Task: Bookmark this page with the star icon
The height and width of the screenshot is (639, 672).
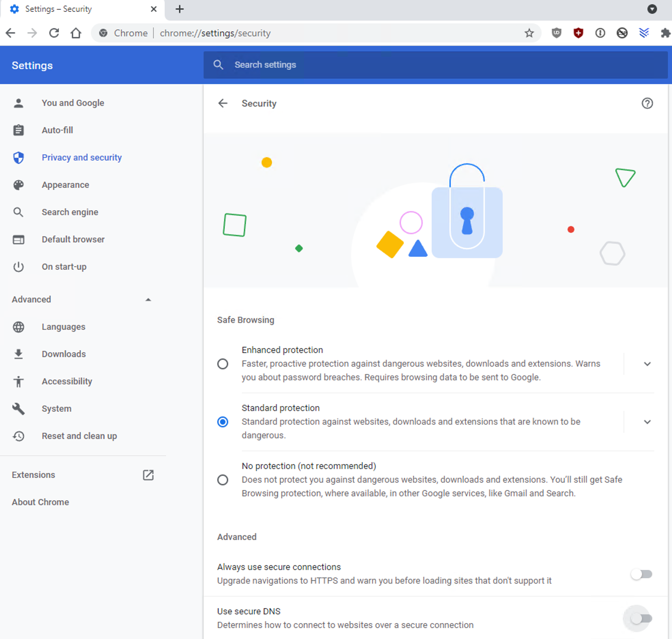Action: click(529, 33)
